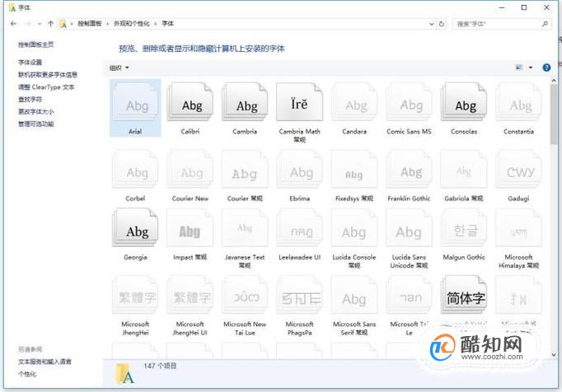Open recent locations dropdown arrow
The image size is (562, 392).
tap(40, 24)
